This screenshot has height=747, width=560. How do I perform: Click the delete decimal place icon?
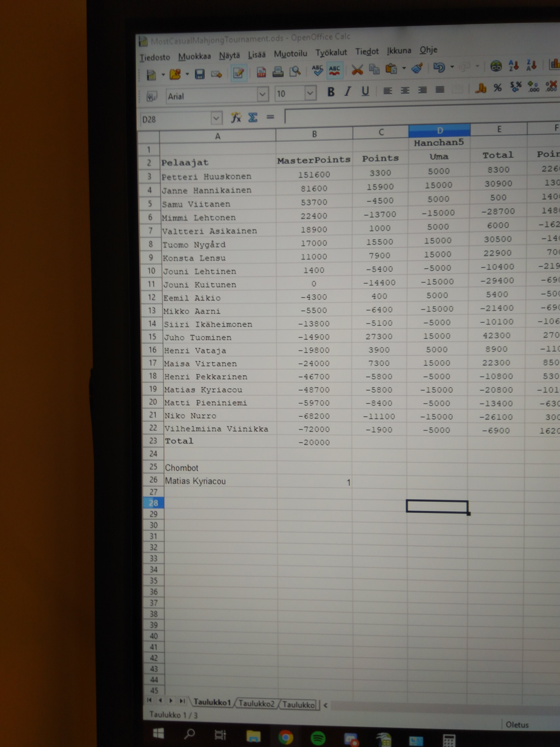click(551, 86)
